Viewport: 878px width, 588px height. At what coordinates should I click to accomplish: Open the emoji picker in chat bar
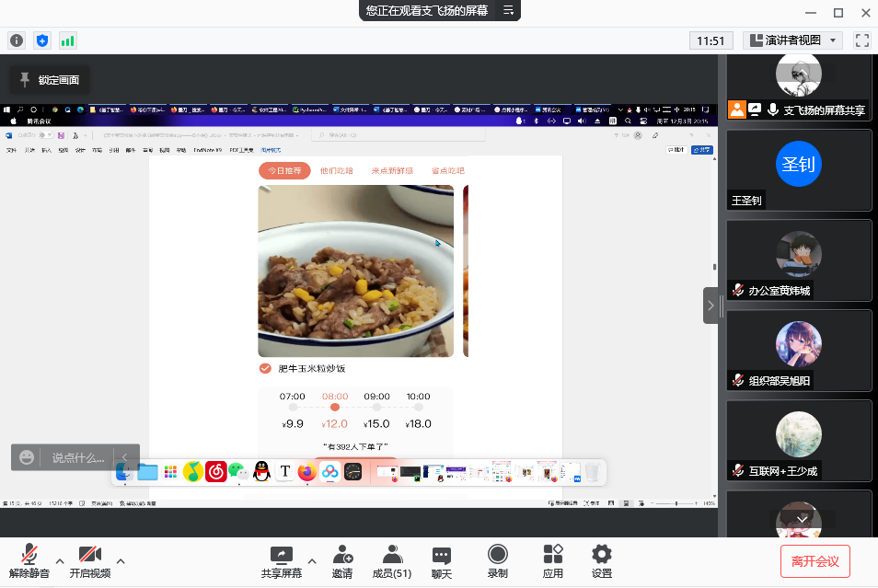(x=27, y=457)
